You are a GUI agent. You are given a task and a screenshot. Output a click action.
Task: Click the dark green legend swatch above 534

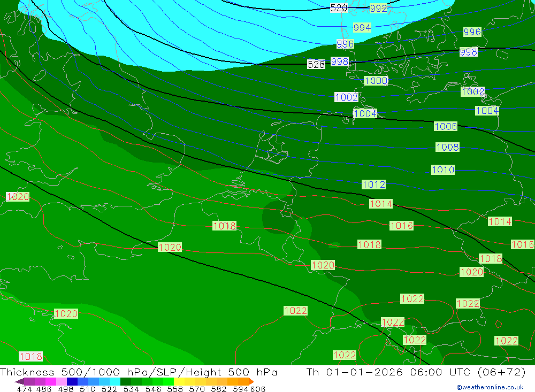pos(126,381)
